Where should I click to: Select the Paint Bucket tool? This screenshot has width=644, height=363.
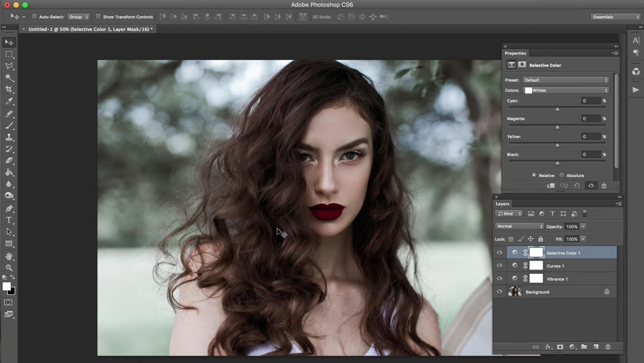point(9,172)
